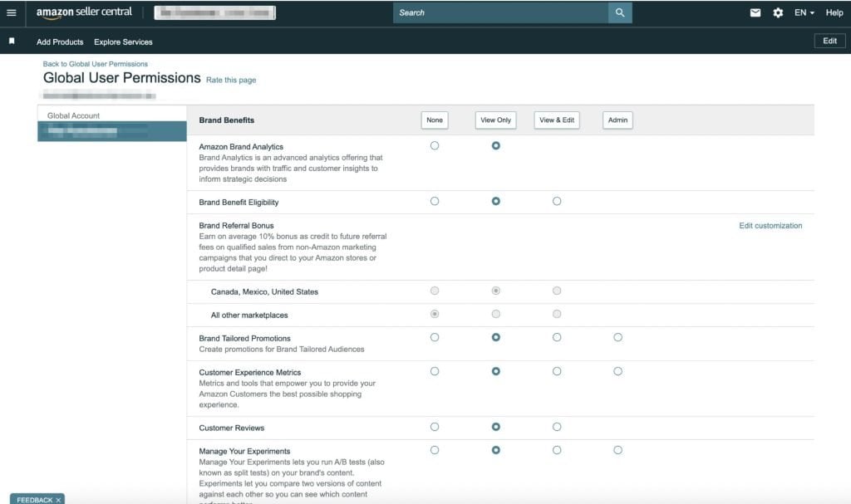Click the Brand Referral Bonus label
851x504 pixels.
(236, 226)
